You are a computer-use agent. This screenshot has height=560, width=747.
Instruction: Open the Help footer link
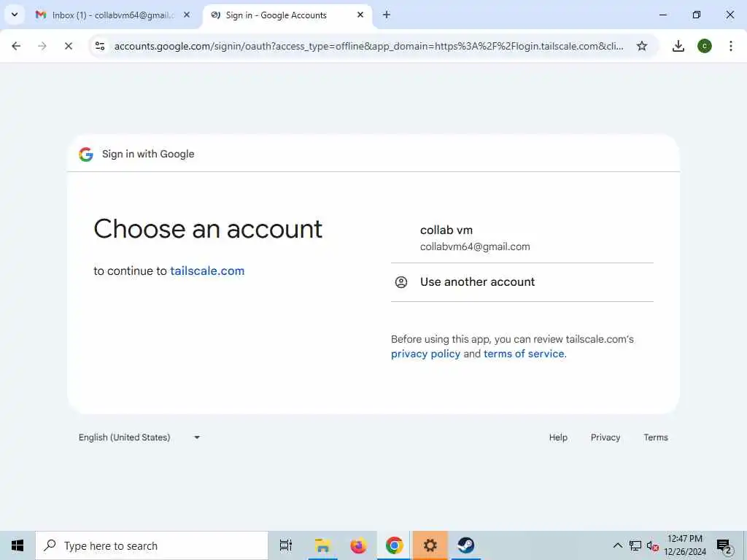point(558,437)
